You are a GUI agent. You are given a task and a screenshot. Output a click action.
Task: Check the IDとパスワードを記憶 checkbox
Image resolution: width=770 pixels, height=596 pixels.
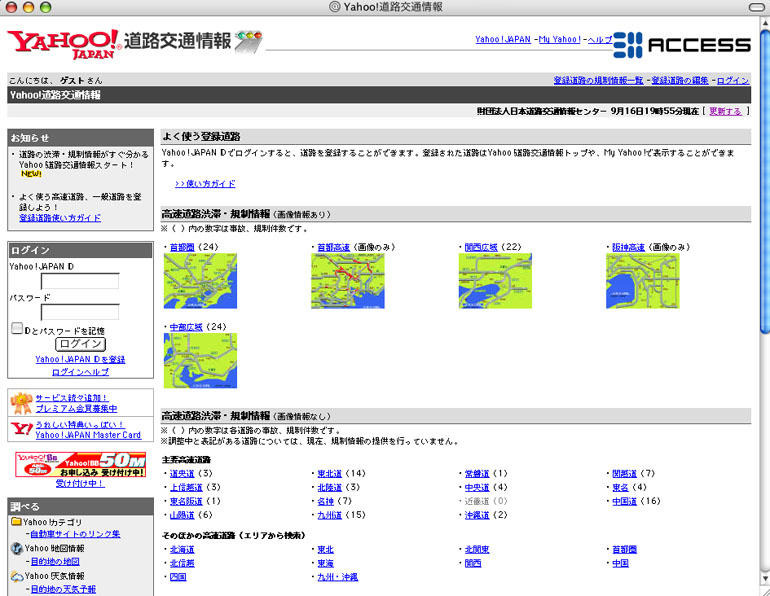(17, 328)
